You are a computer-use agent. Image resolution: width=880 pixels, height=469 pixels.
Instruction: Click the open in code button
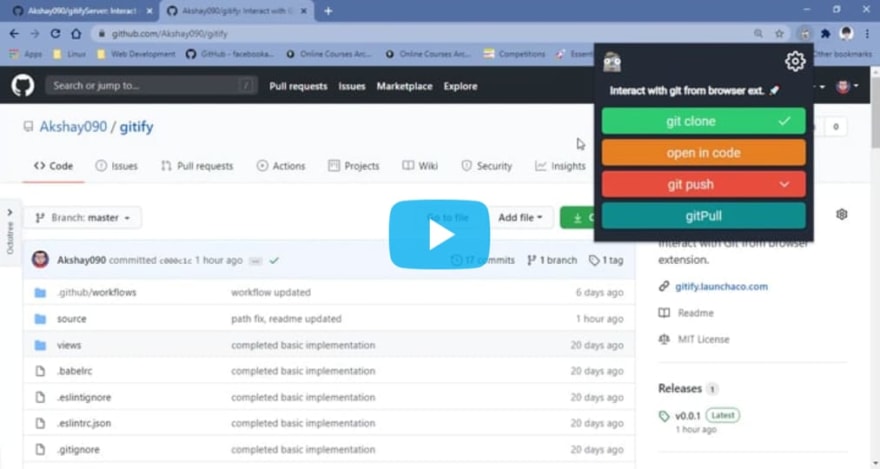pyautogui.click(x=703, y=153)
